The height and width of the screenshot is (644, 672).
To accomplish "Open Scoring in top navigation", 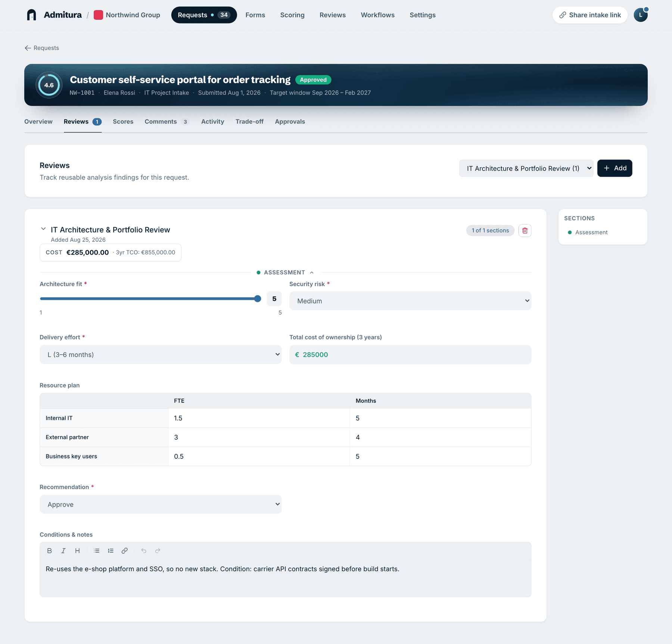I will 292,15.
